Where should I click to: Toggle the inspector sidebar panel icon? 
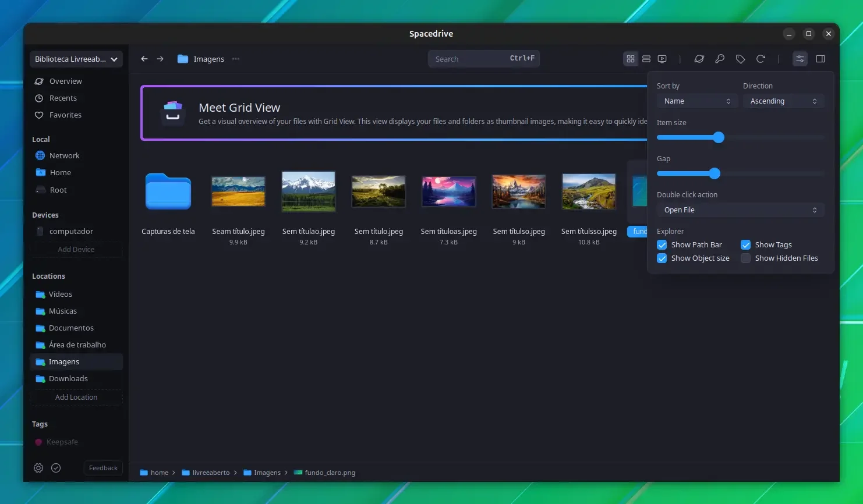[x=820, y=59]
